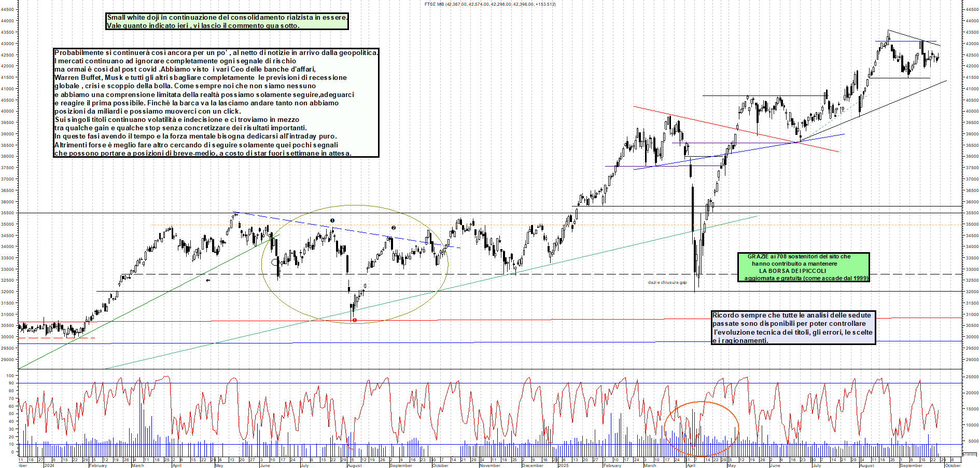Click the numbered marker 1 inside the ellipse
Image resolution: width=980 pixels, height=468 pixels.
[332, 221]
